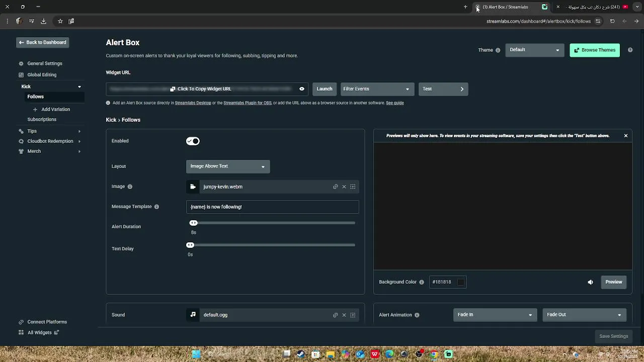
Task: Open the Layout Image Above Text dropdown
Action: pyautogui.click(x=228, y=166)
